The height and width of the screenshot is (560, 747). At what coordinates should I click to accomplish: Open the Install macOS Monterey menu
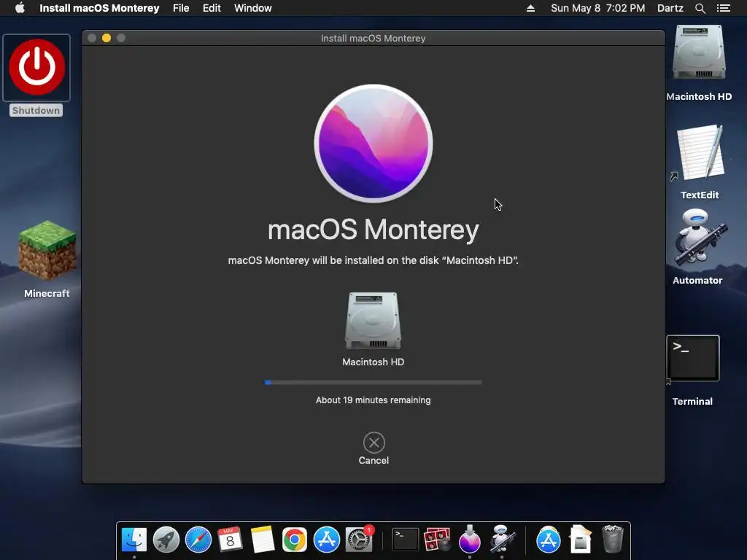coord(99,8)
